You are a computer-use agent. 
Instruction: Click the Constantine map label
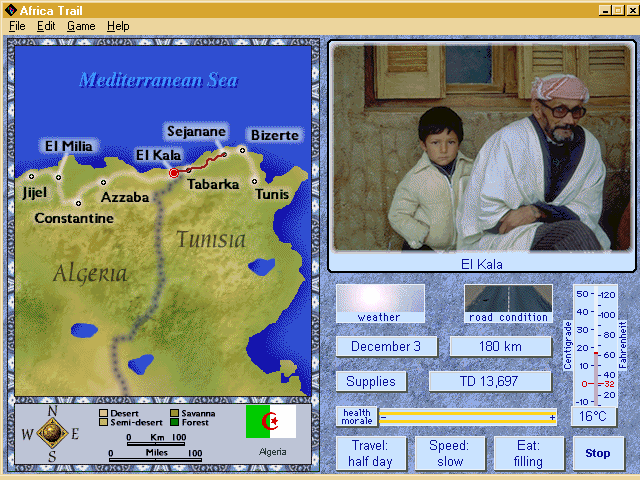click(74, 218)
